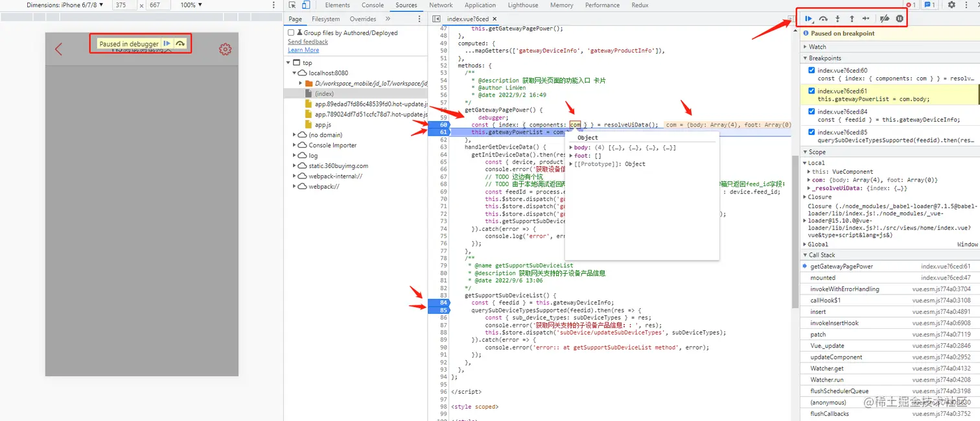The image size is (980, 421).
Task: Select the patch call stack frame
Action: (891, 334)
